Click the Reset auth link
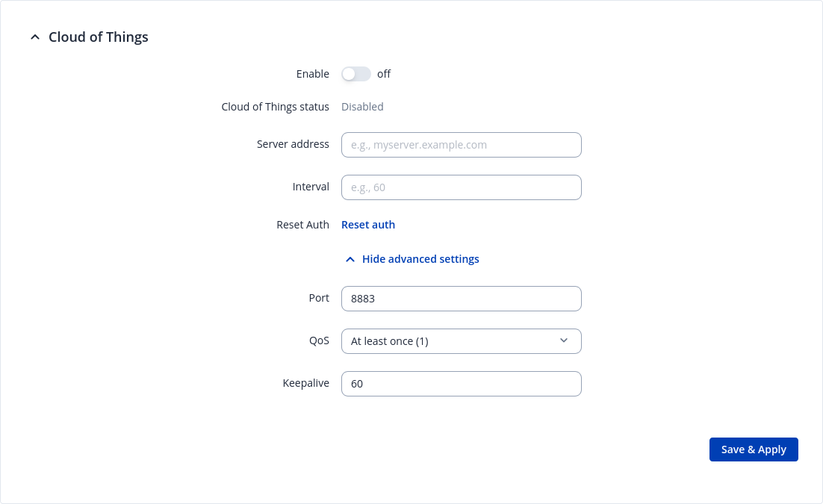823x504 pixels. point(368,225)
